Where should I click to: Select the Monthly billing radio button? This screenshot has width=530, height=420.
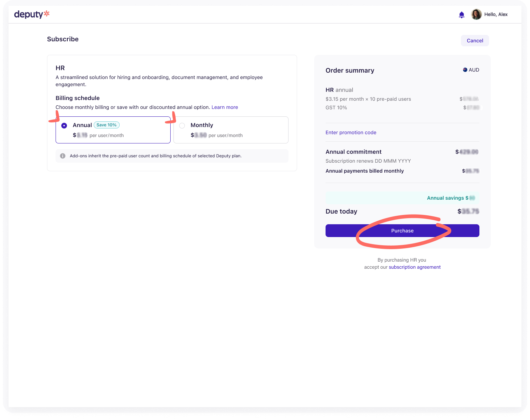click(182, 126)
